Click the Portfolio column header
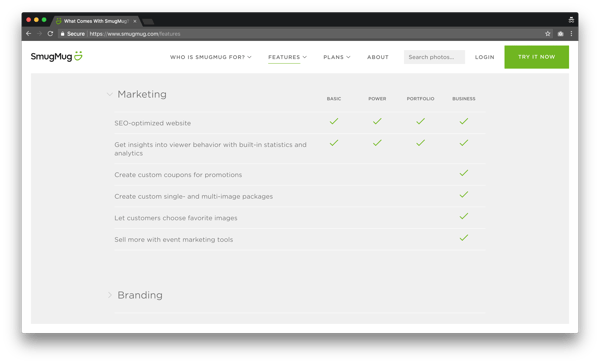 [421, 99]
